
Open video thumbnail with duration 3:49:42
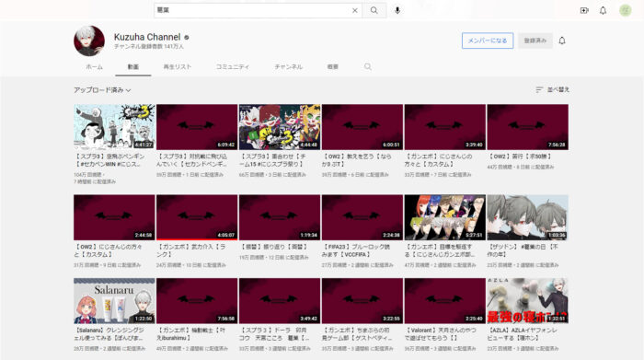tap(280, 301)
